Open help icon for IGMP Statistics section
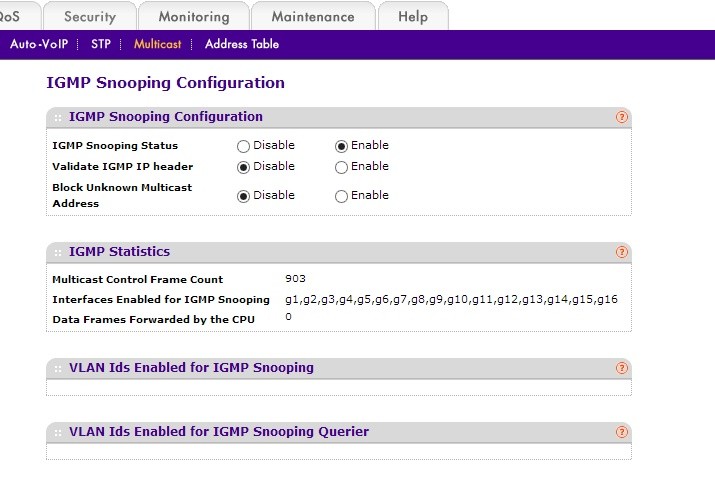This screenshot has height=499, width=715. (x=621, y=252)
